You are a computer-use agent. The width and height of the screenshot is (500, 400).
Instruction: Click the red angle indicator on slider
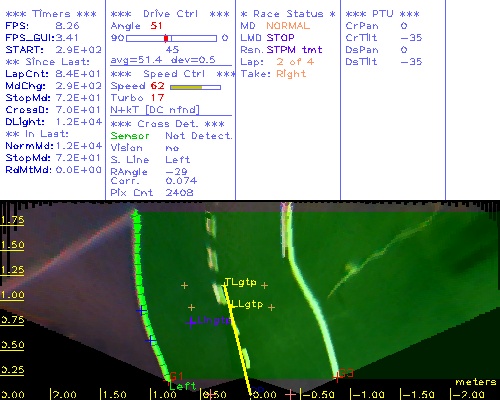pos(166,38)
